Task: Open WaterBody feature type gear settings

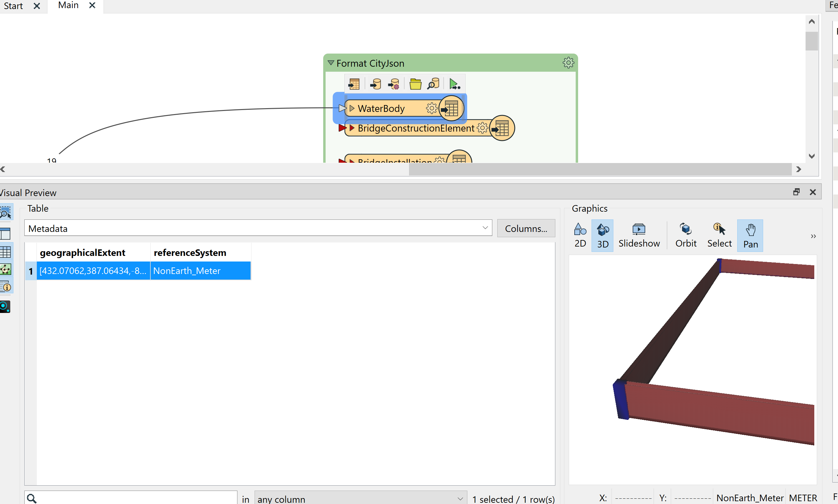Action: pos(431,108)
